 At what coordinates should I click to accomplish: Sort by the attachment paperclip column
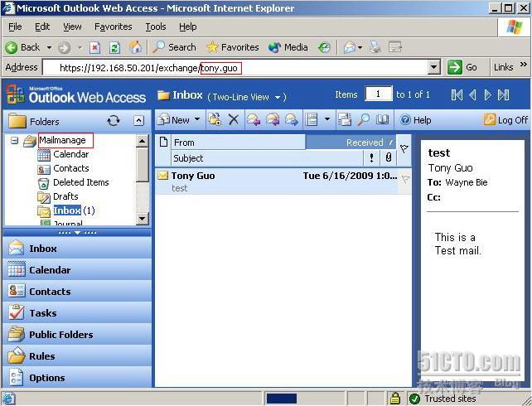389,158
